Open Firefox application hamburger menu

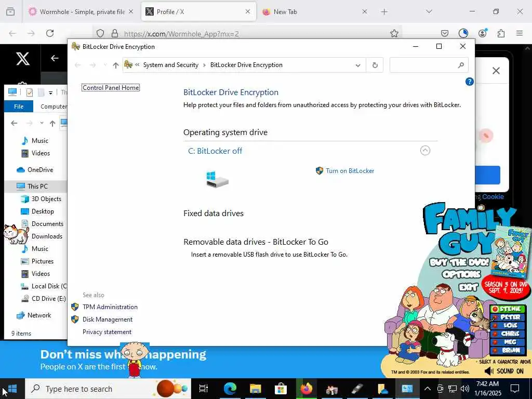(519, 33)
